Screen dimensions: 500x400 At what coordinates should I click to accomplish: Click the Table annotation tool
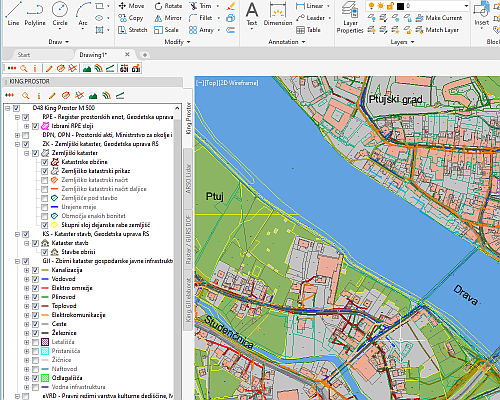coord(309,30)
